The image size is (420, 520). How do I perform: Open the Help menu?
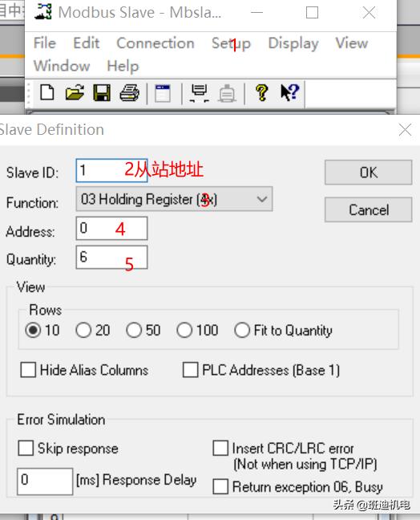point(123,67)
